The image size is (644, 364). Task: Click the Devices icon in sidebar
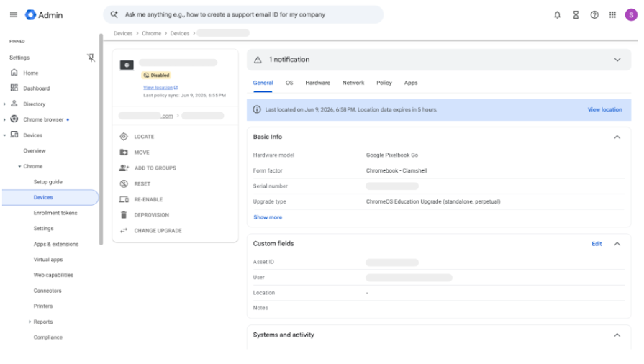pyautogui.click(x=14, y=135)
